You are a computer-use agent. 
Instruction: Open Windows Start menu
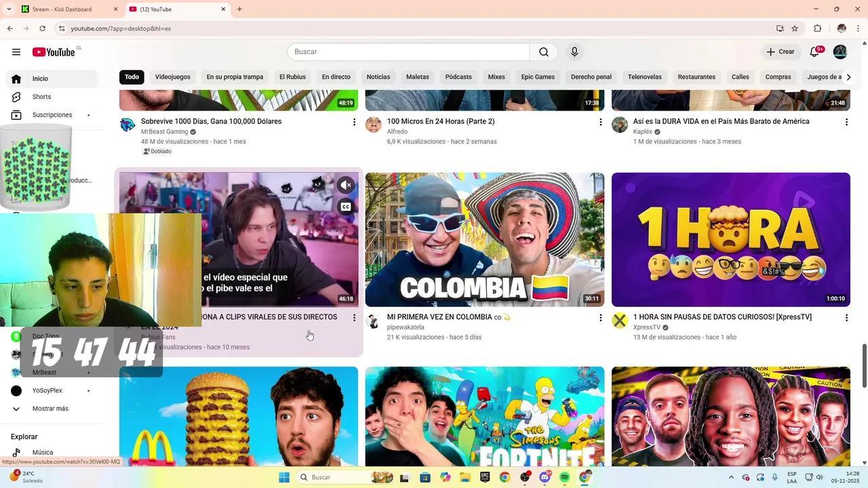(x=284, y=477)
